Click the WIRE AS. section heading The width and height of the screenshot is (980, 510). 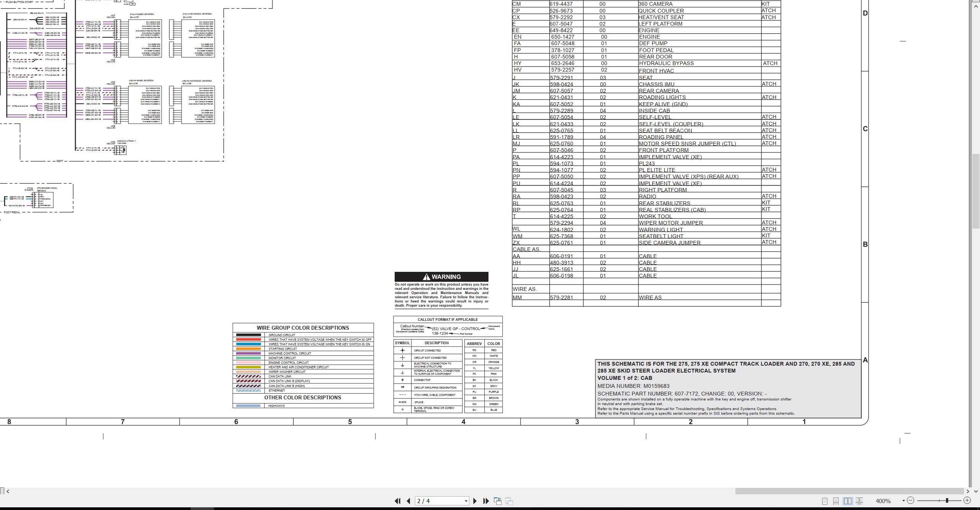point(525,289)
